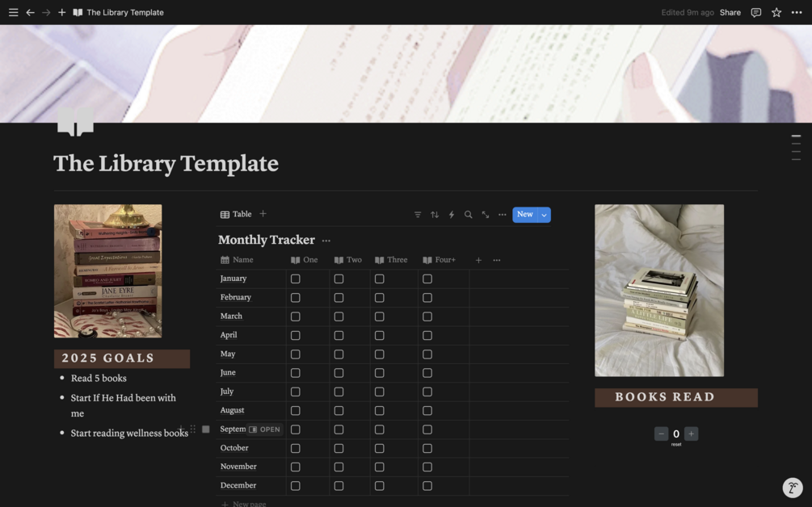Click the Share button
Image resolution: width=812 pixels, height=507 pixels.
[x=730, y=12]
